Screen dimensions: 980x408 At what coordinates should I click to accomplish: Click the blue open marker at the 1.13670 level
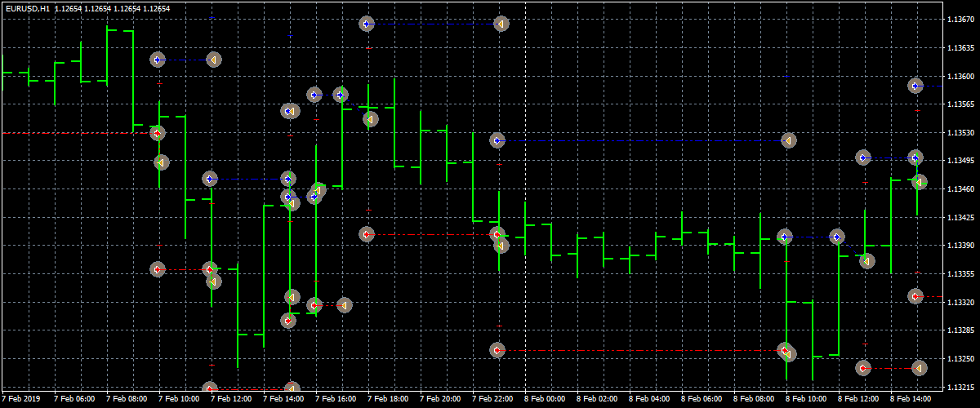[367, 24]
